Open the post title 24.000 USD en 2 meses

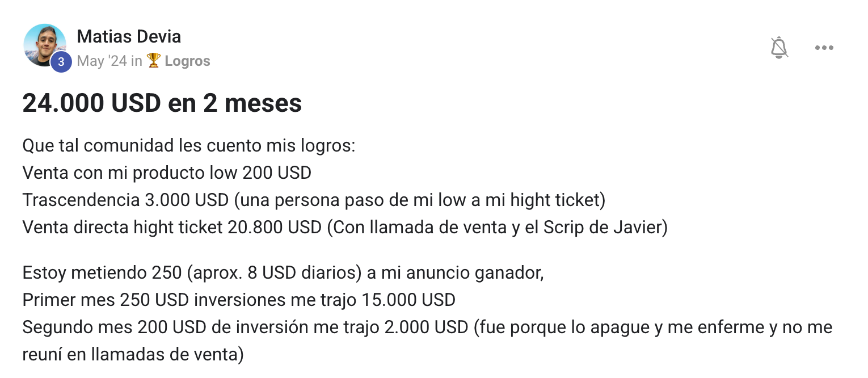(162, 103)
